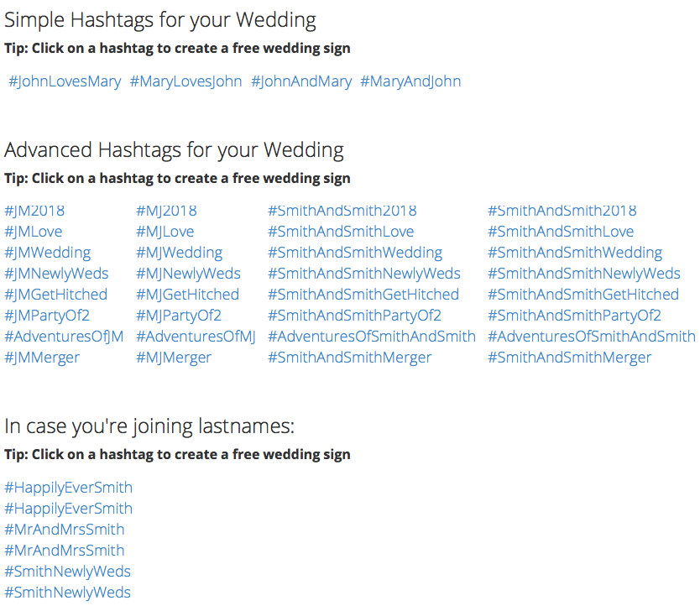This screenshot has width=700, height=606.
Task: Open the #JMMerger hashtag
Action: click(x=42, y=358)
